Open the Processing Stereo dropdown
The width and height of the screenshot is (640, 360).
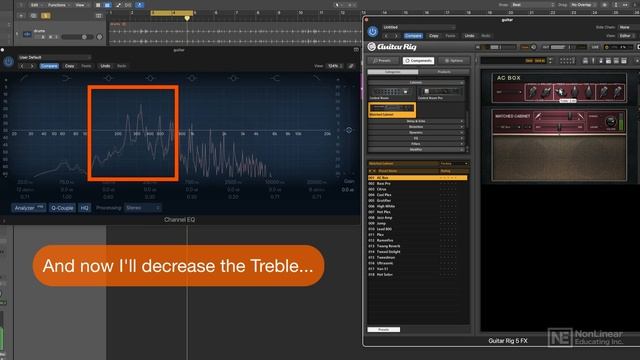pos(142,208)
